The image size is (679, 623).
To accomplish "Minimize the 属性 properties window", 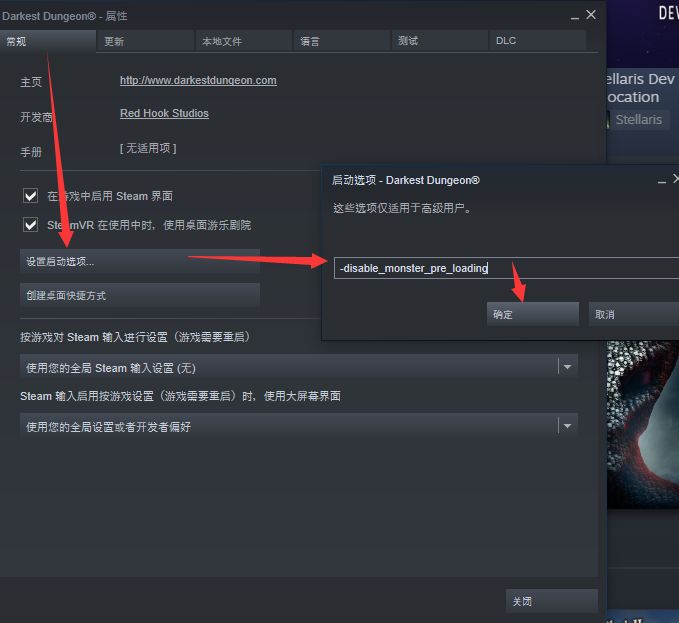I will (x=575, y=16).
